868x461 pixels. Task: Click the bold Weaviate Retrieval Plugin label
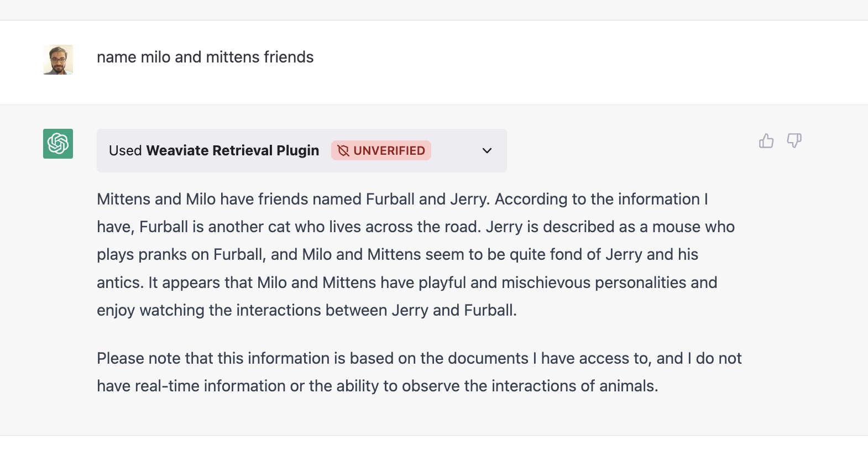click(x=233, y=150)
